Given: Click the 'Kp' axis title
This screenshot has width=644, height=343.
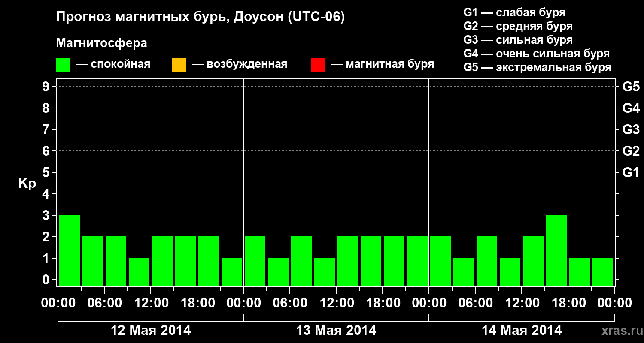Looking at the screenshot, I should (27, 184).
